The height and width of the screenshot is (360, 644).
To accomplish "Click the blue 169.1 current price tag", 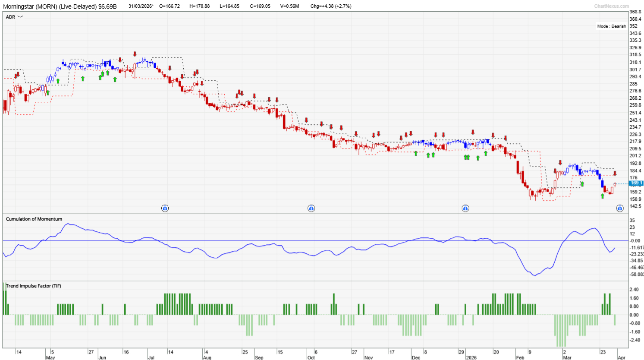I will 636,183.
